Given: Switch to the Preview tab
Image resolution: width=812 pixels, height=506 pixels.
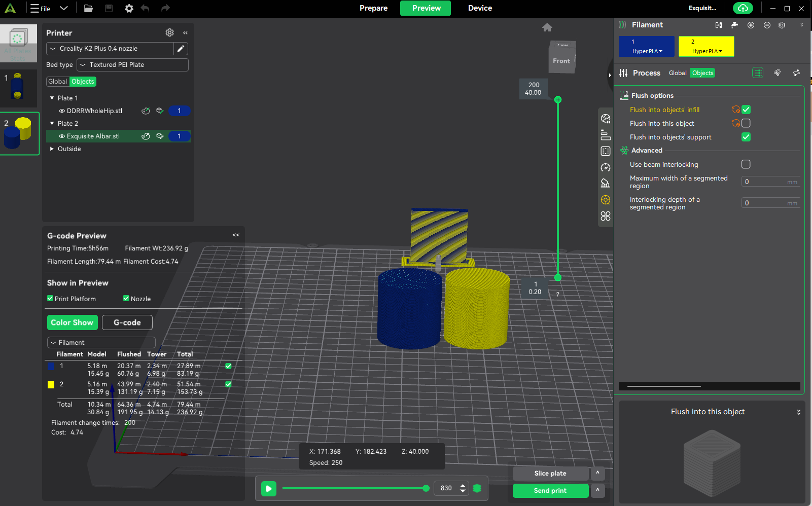Looking at the screenshot, I should click(426, 8).
